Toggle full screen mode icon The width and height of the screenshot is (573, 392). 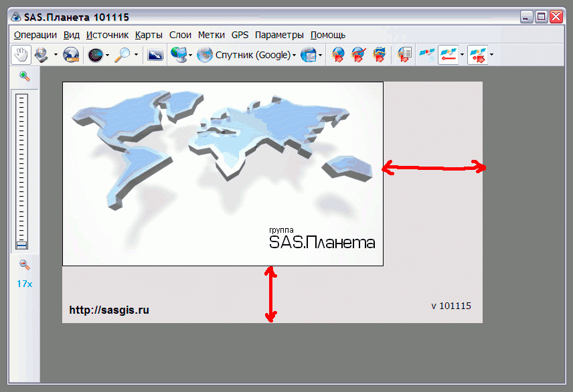155,55
